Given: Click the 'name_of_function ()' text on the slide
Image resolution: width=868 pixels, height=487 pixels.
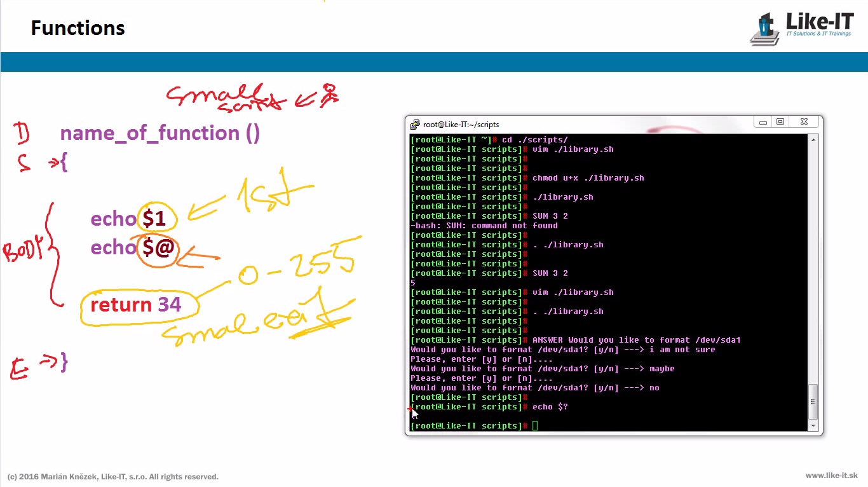Looking at the screenshot, I should (159, 133).
